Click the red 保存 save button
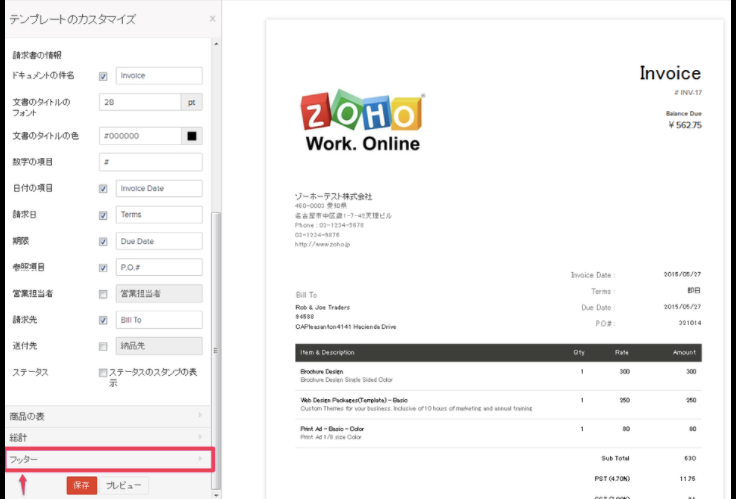 [x=82, y=485]
